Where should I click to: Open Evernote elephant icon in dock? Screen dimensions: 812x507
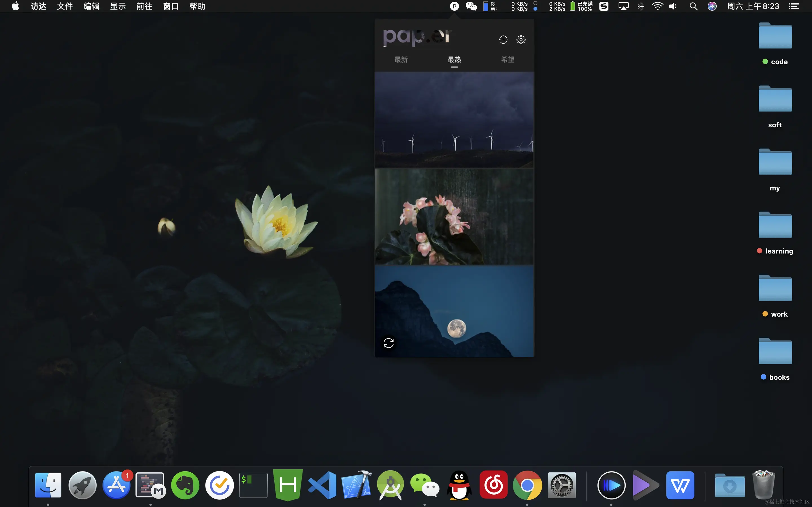point(185,485)
